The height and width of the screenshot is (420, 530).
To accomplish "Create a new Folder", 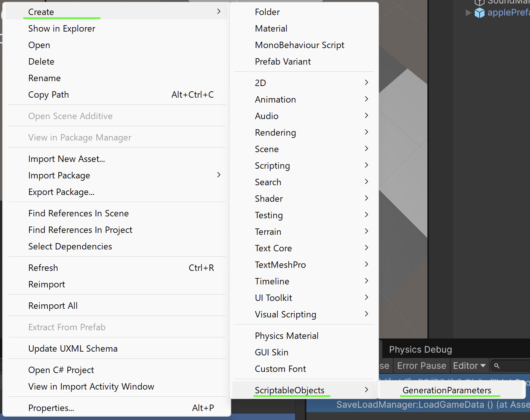I will 267,12.
